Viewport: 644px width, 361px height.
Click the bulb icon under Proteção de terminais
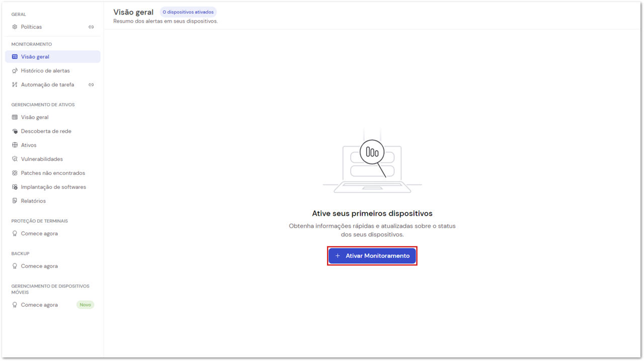(15, 234)
